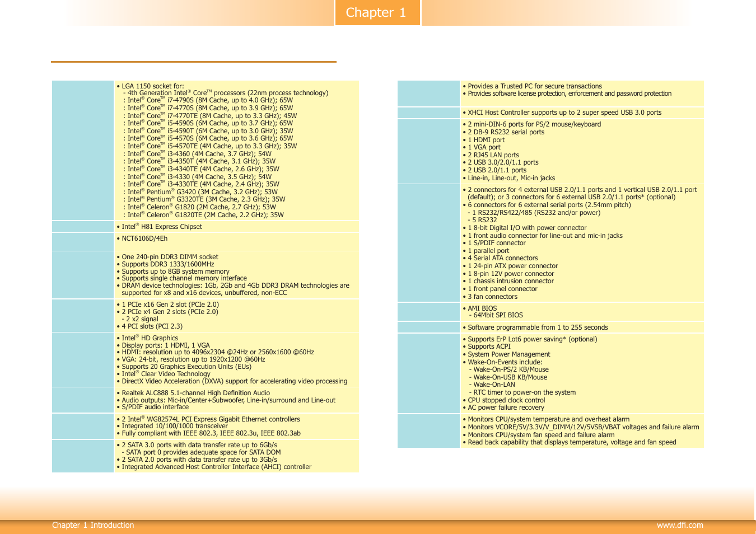Click the AHCI controller line

click(214, 467)
